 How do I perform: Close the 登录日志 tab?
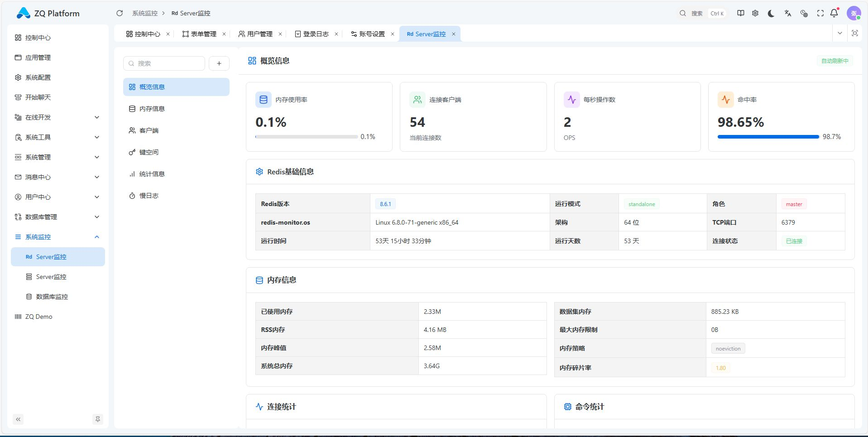point(336,34)
